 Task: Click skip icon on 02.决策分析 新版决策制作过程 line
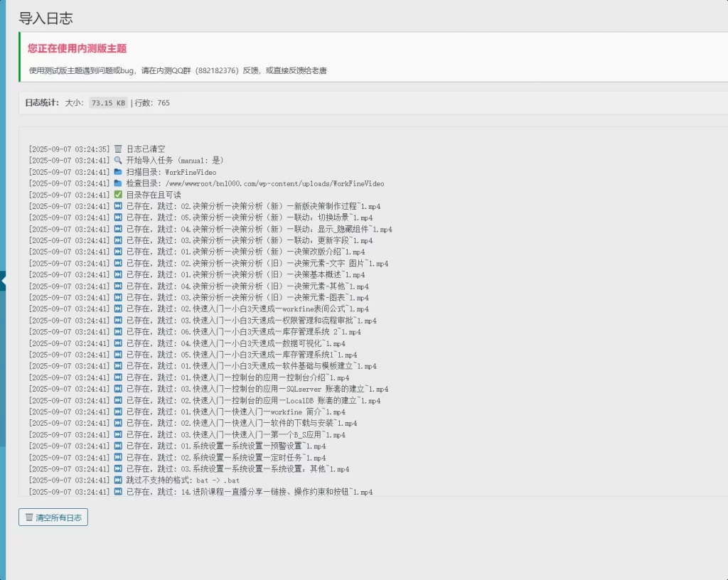[x=118, y=206]
